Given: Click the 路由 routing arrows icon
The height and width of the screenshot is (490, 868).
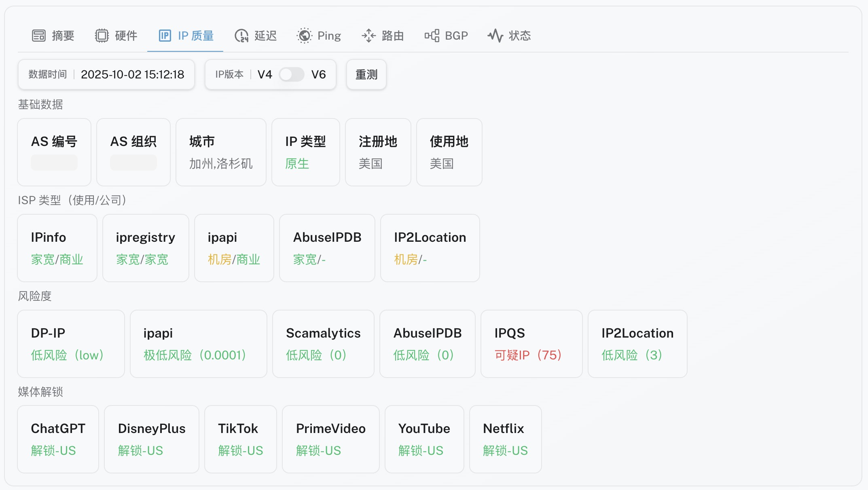Looking at the screenshot, I should click(x=368, y=36).
